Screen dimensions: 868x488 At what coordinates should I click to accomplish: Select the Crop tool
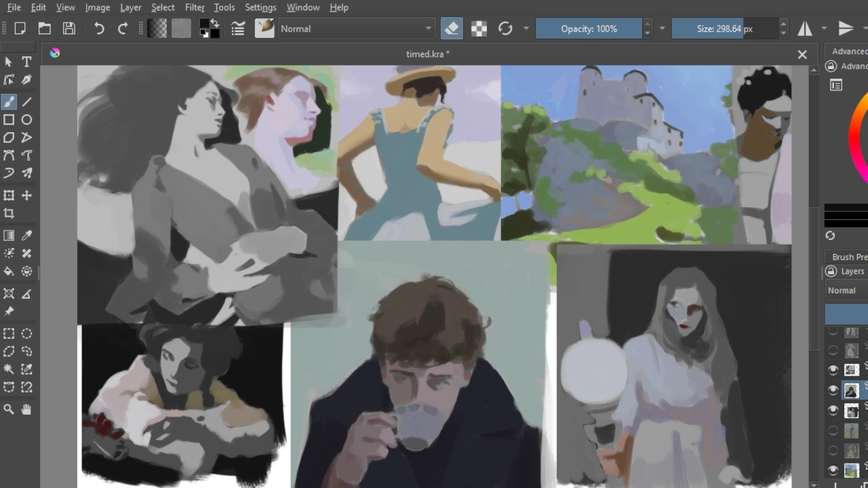(9, 213)
